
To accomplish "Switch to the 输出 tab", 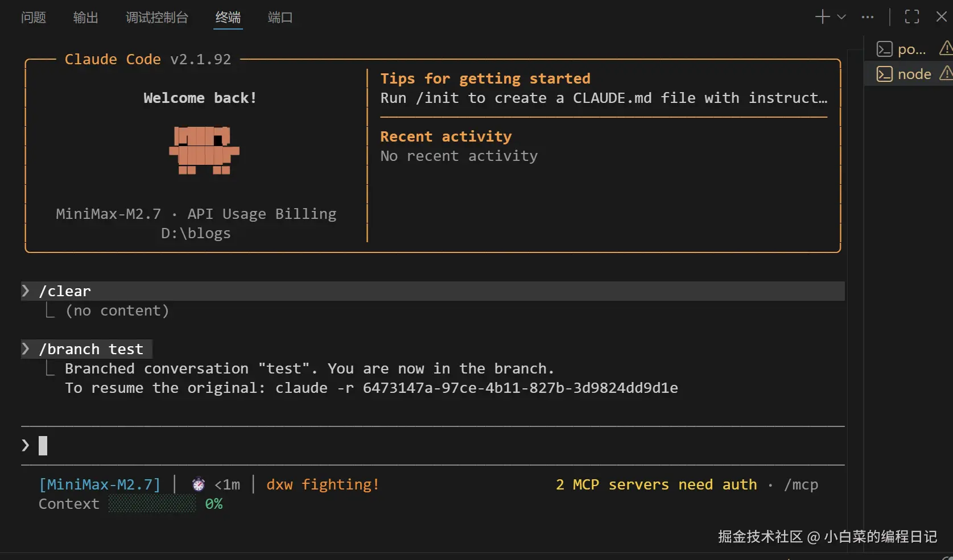I will (x=85, y=18).
